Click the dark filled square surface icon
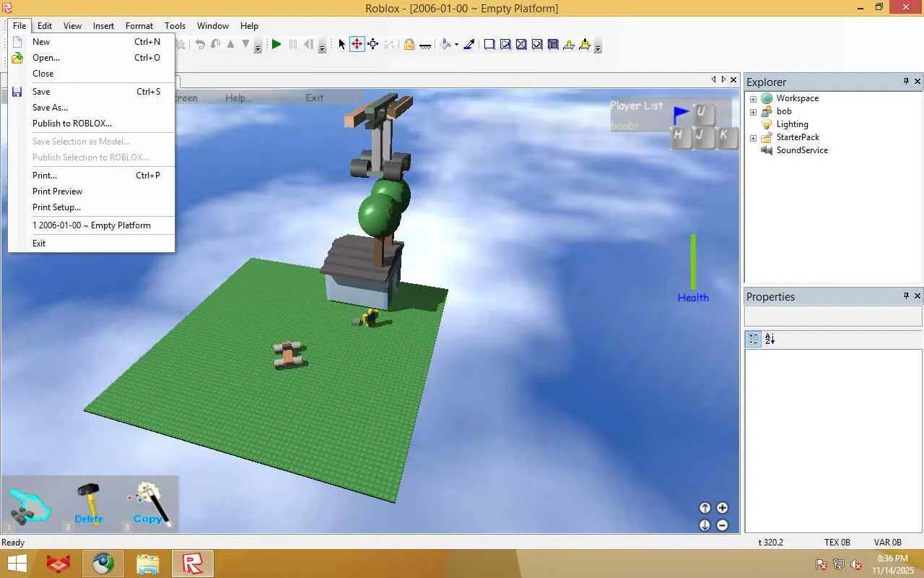924x578 pixels. [553, 45]
